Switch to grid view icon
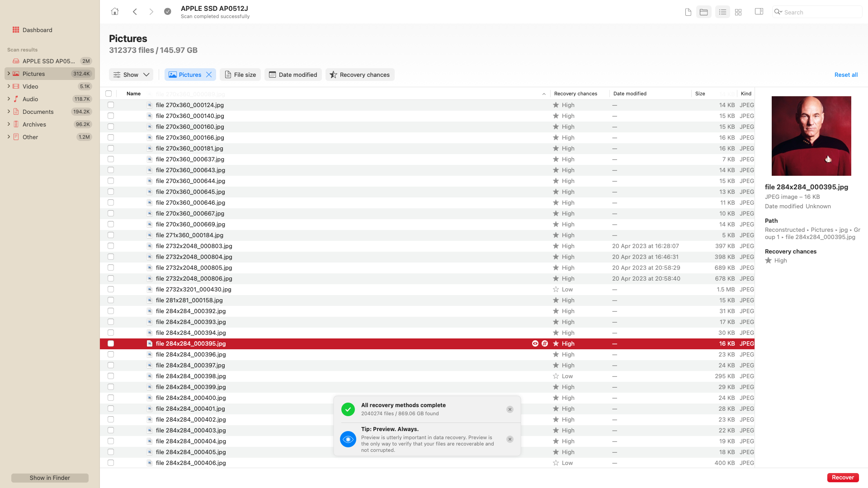 (x=738, y=12)
